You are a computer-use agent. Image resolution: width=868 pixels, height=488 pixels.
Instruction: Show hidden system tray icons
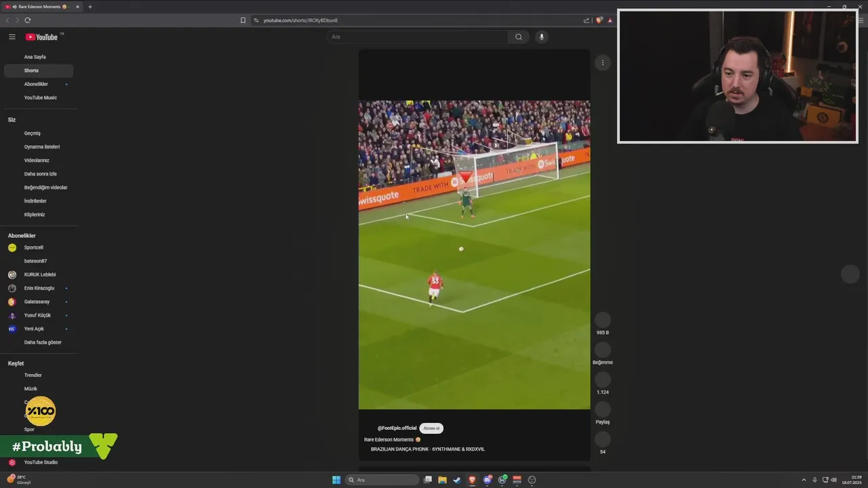click(x=804, y=480)
